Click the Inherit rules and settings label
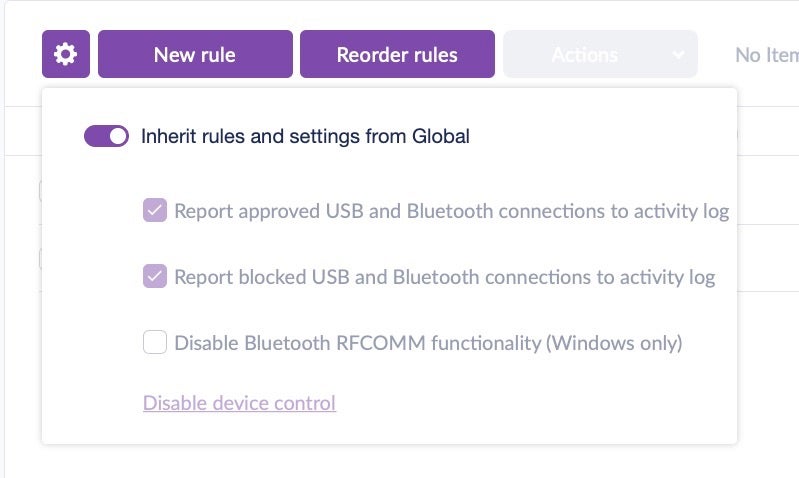This screenshot has height=478, width=799. [305, 136]
